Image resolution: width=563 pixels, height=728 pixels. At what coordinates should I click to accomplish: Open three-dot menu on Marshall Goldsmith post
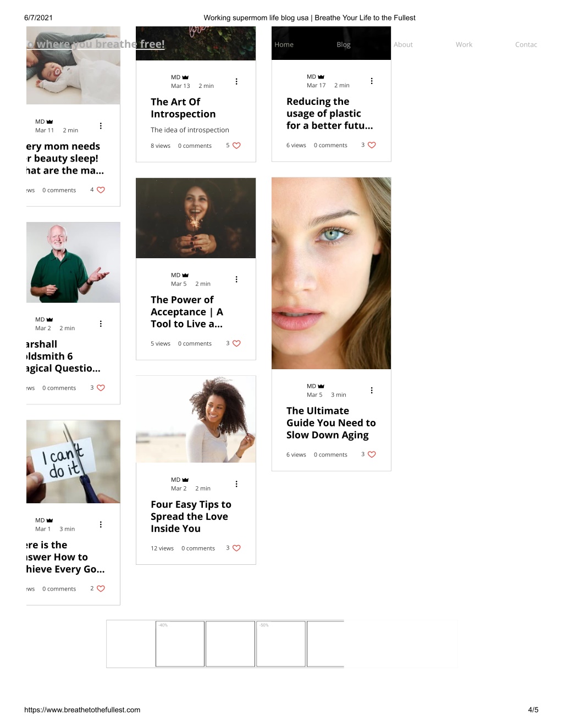101,324
